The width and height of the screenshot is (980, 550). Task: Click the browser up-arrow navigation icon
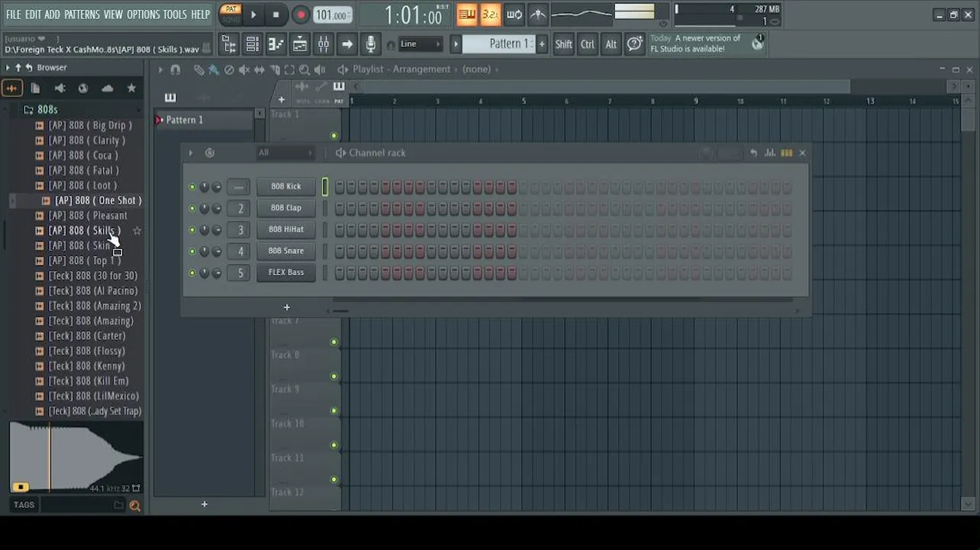point(18,68)
